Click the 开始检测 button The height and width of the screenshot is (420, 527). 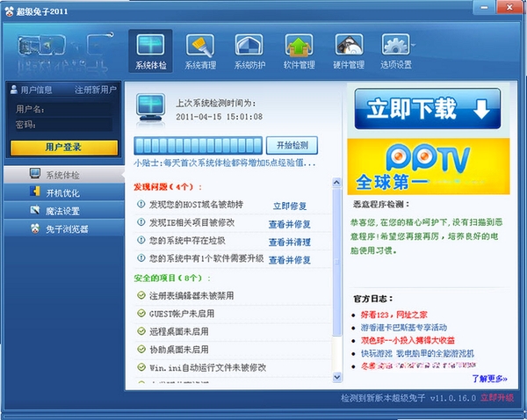click(292, 145)
